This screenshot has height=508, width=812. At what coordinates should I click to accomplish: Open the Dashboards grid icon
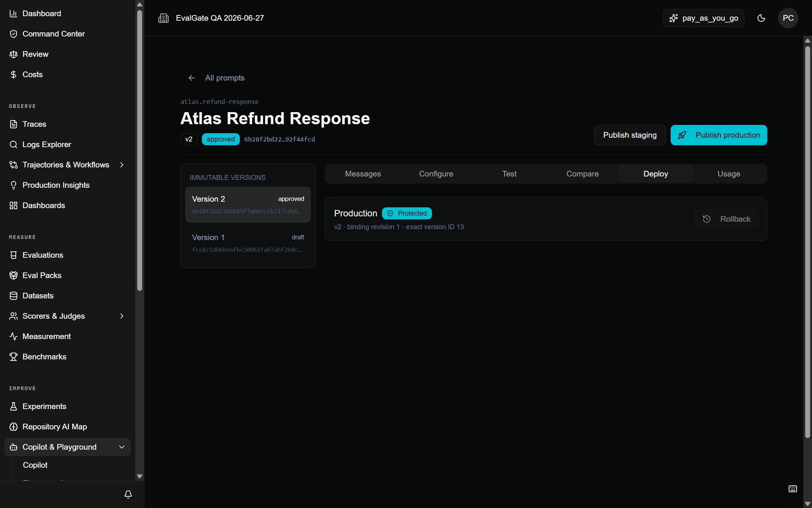pyautogui.click(x=14, y=205)
